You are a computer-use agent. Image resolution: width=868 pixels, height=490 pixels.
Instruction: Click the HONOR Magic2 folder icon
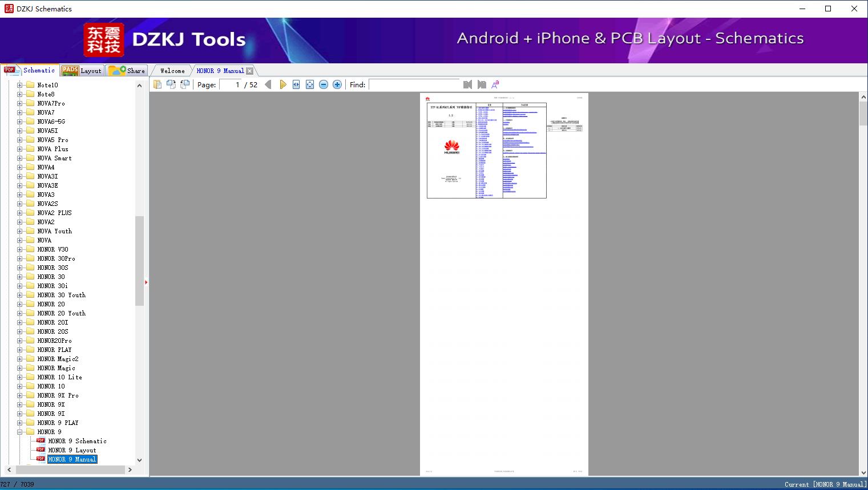pos(30,359)
